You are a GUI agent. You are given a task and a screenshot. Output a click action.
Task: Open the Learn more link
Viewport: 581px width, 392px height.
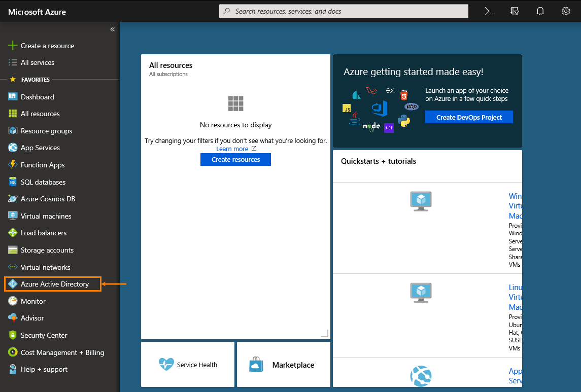[232, 149]
